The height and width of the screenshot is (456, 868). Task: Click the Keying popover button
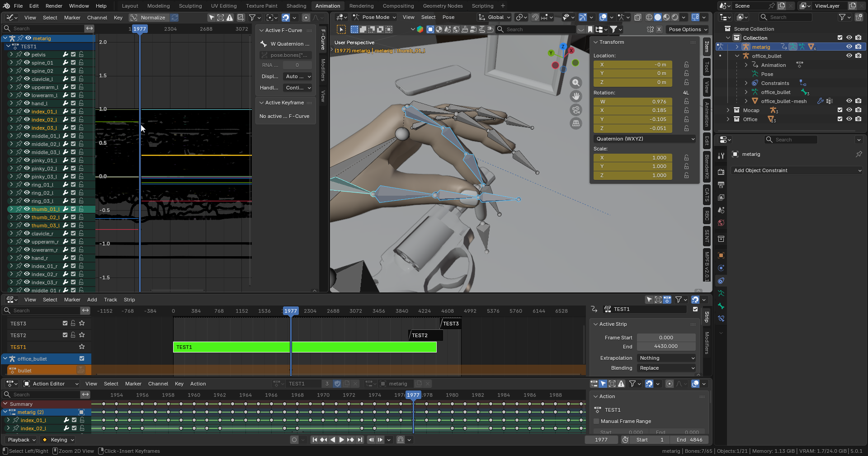click(x=58, y=440)
